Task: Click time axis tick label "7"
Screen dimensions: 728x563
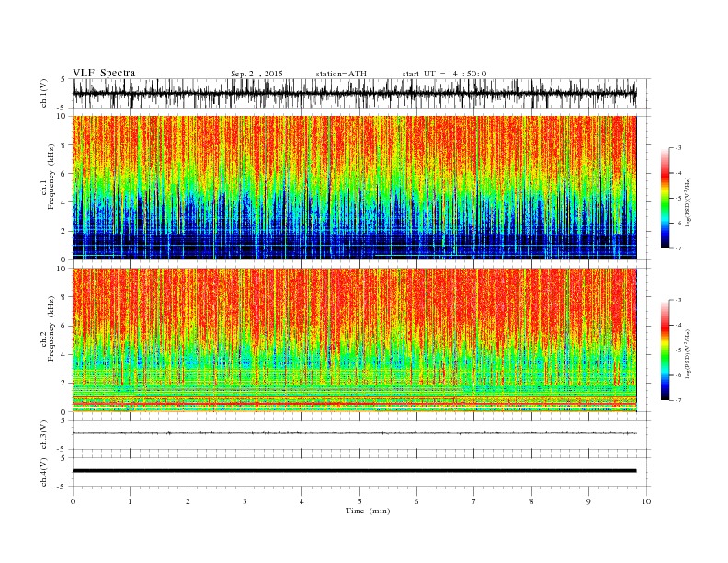Action: (x=474, y=501)
